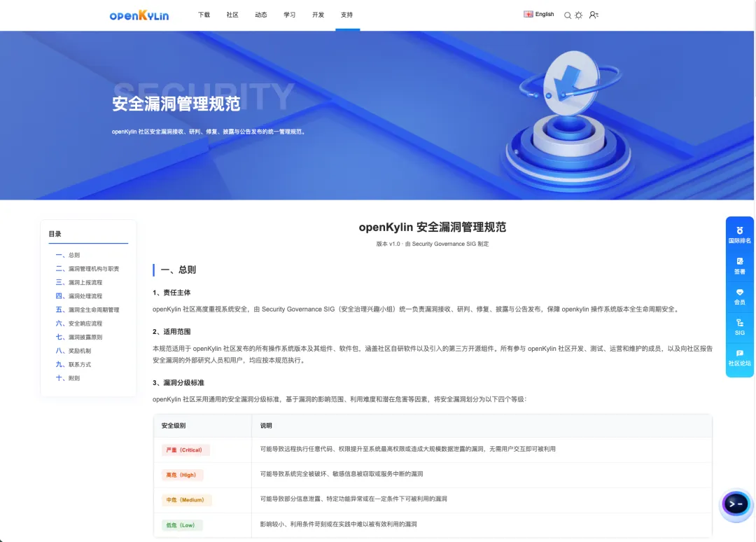Open the 开发 navigation item
The height and width of the screenshot is (542, 756).
[x=318, y=15]
